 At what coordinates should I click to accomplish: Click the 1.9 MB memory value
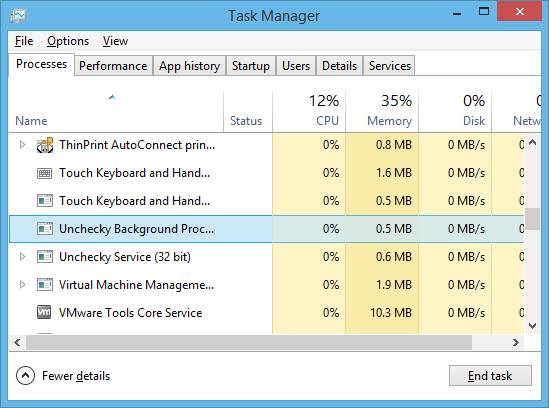point(394,285)
